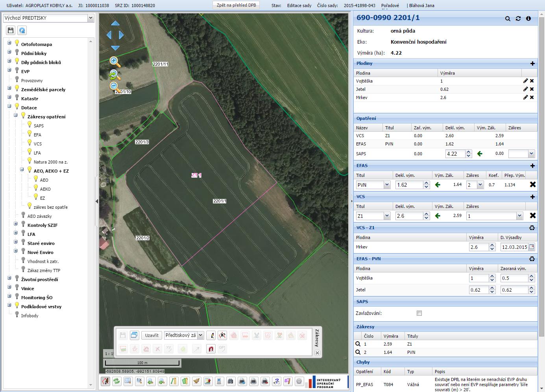Open the info icon in the parcel header
Viewport: 545px width, 392px height.
tap(528, 18)
